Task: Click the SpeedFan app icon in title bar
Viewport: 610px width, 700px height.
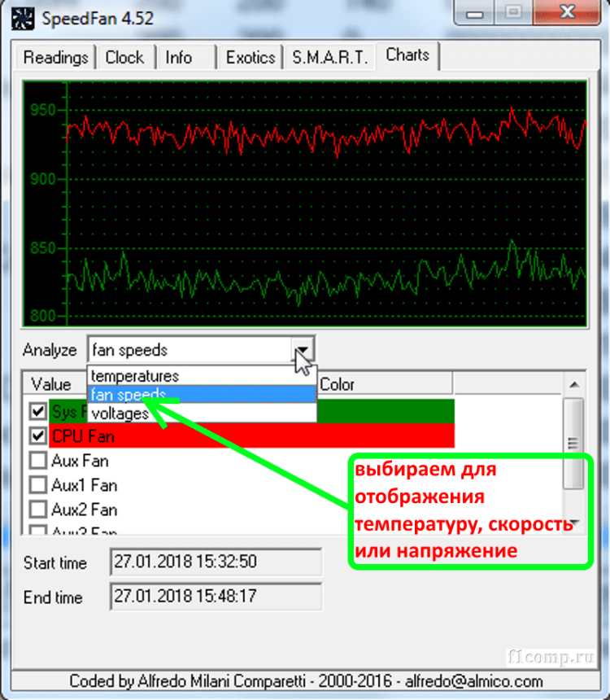Action: coord(22,19)
